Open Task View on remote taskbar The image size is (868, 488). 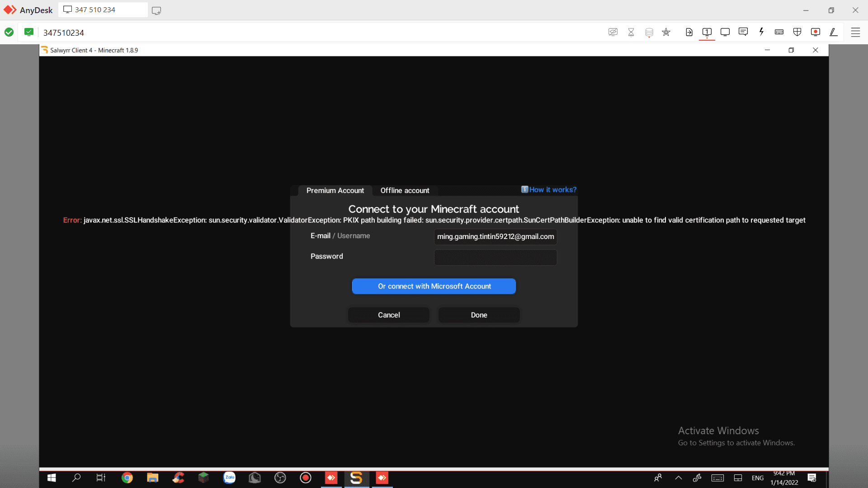tap(101, 478)
